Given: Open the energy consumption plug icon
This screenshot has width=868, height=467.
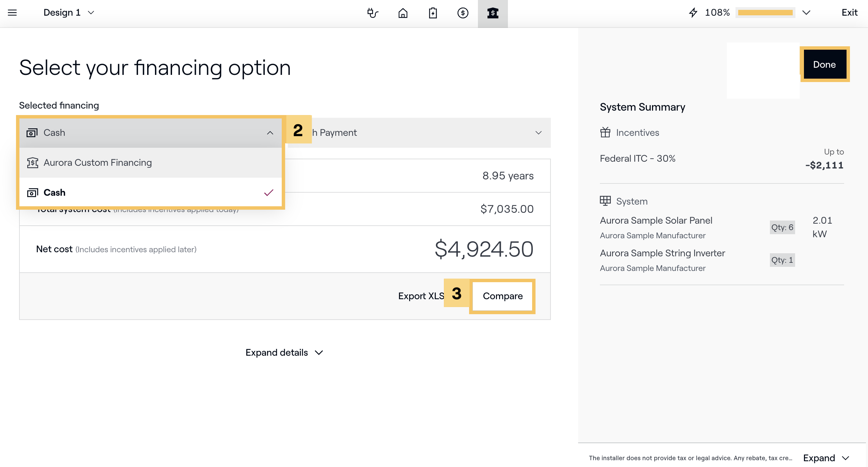Looking at the screenshot, I should 373,13.
